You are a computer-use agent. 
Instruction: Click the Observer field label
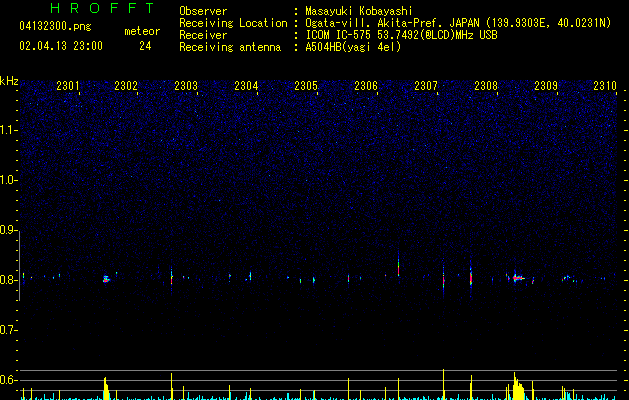203,11
